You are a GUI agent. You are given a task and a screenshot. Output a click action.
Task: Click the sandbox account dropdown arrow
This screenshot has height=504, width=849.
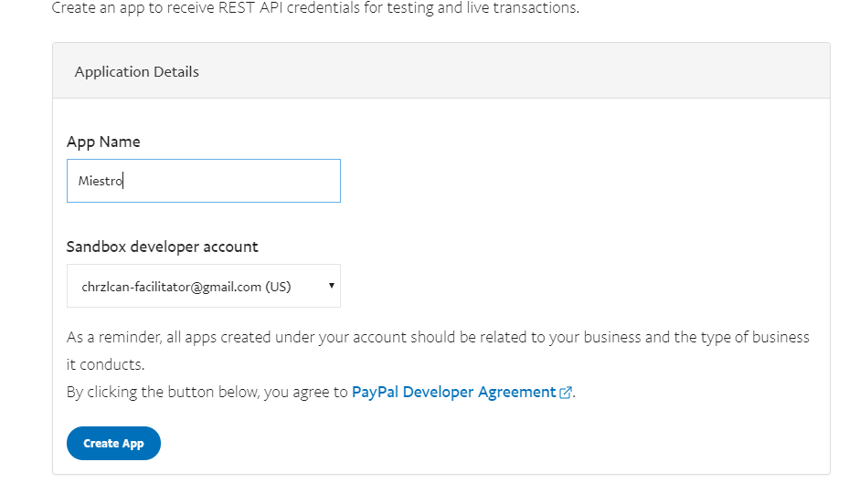click(x=332, y=286)
